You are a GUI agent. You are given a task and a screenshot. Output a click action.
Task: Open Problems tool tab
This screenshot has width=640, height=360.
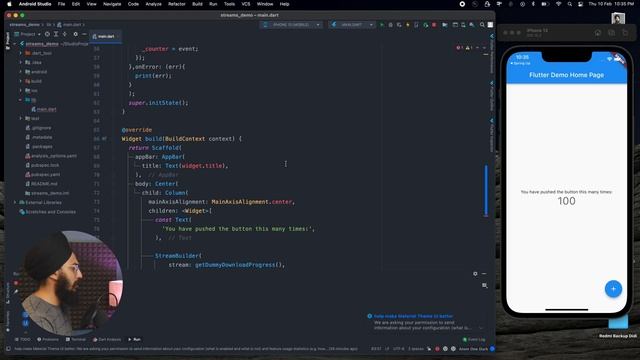click(48, 339)
